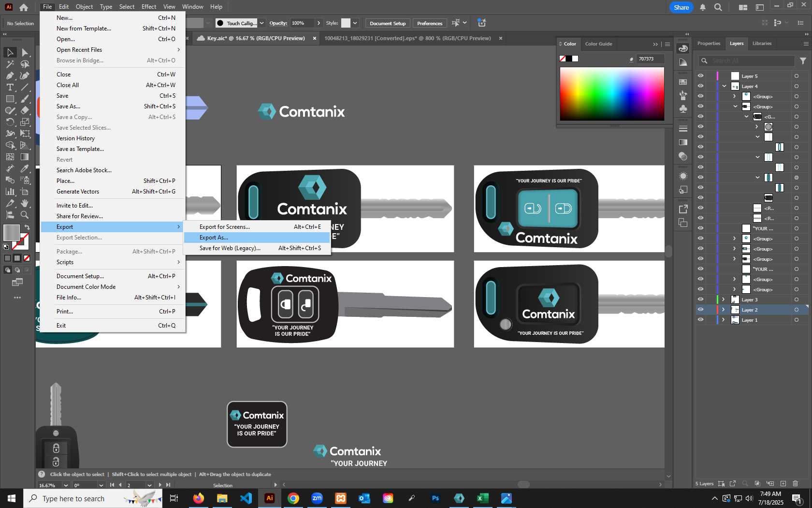
Task: Open the Illustrator Home screen icon
Action: [24, 7]
